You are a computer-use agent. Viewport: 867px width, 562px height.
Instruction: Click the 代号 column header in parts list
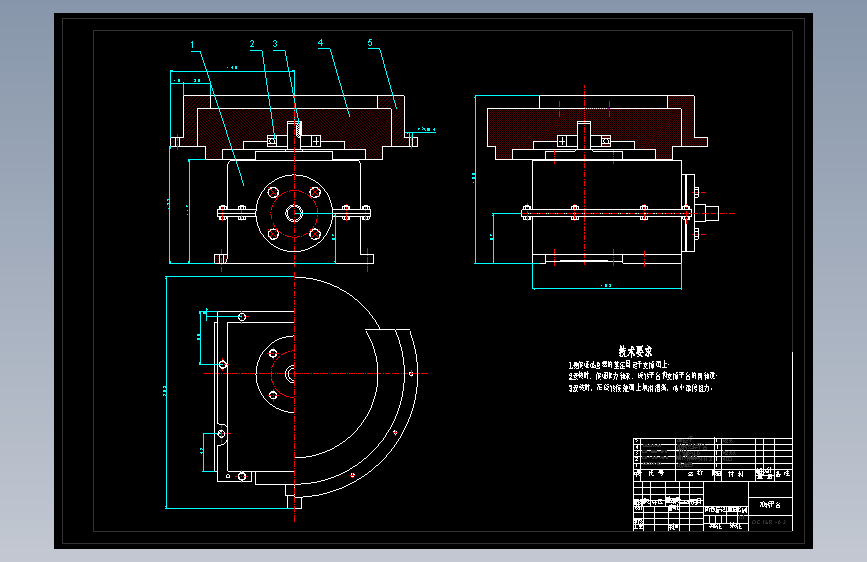656,474
